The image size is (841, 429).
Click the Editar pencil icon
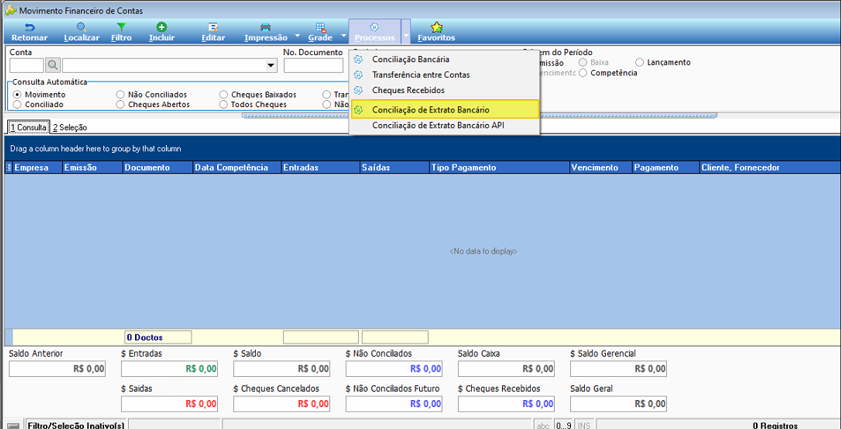point(213,27)
